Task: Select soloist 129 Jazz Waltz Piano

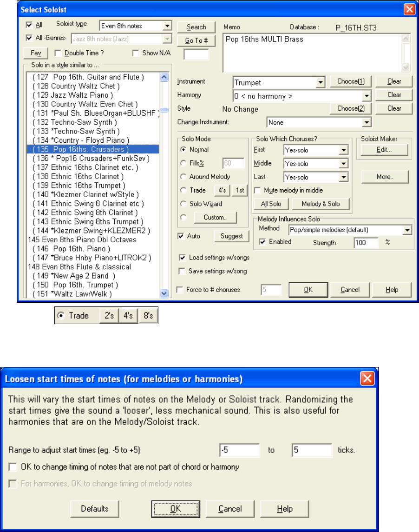Action: 93,95
